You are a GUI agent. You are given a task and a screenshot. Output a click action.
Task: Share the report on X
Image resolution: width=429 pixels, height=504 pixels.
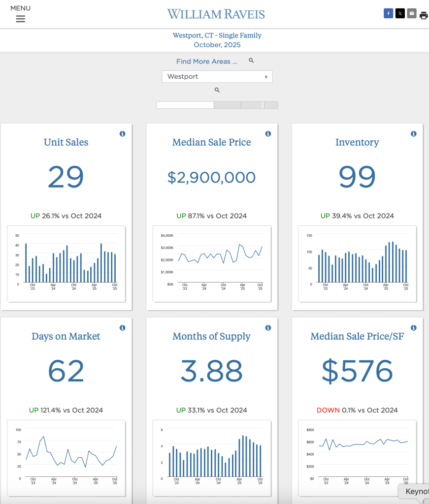tap(400, 14)
